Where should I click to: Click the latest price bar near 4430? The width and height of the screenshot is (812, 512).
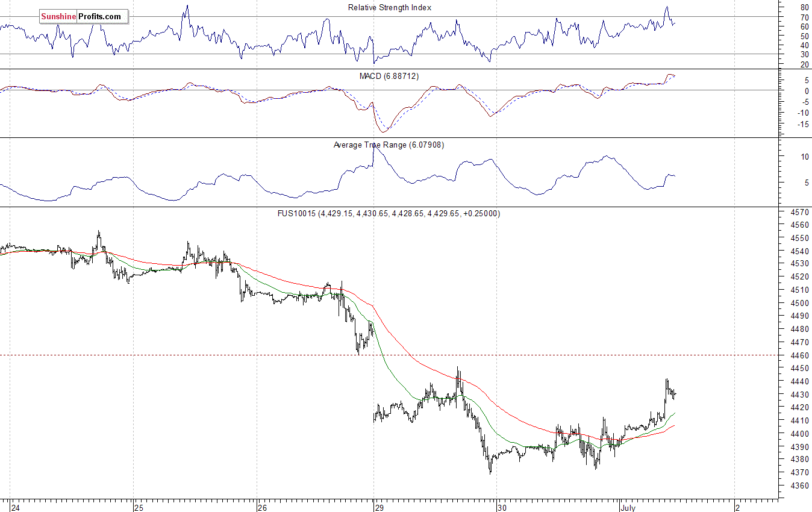coord(675,394)
